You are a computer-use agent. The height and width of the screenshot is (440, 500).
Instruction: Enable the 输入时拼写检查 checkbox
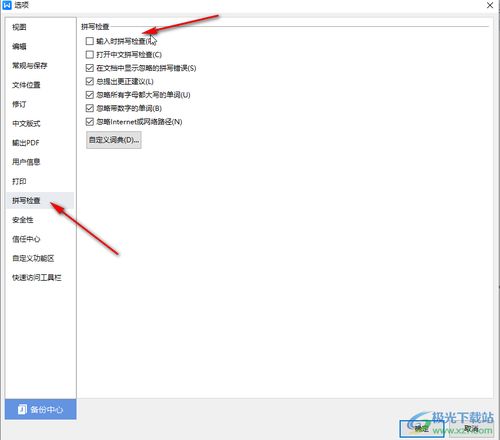click(x=90, y=41)
